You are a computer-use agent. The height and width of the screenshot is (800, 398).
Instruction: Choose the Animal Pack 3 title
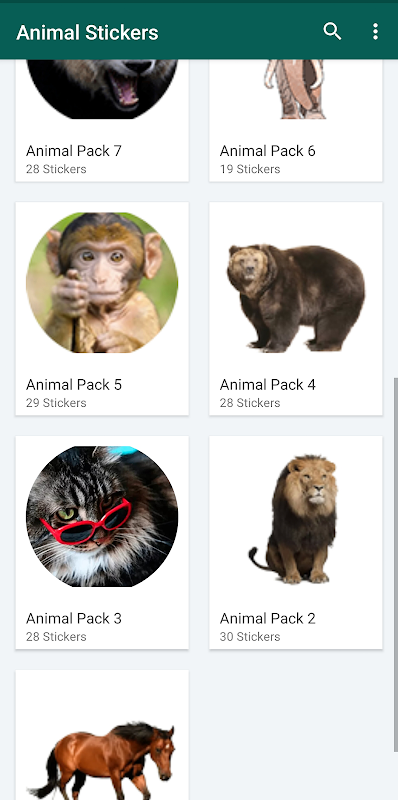[x=74, y=618]
